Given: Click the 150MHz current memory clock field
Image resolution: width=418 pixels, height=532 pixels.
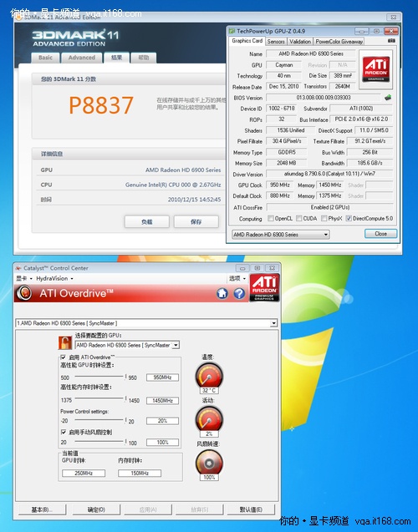Looking at the screenshot, I should pos(140,473).
